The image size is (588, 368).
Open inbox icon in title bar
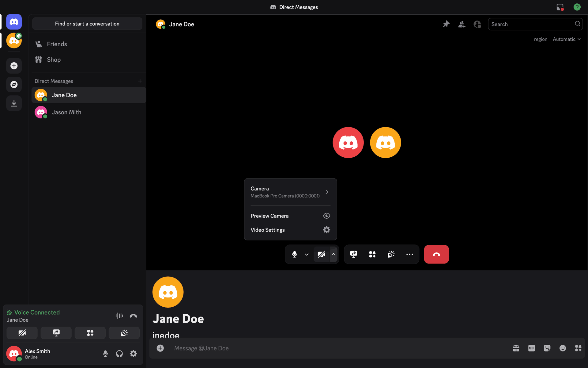pyautogui.click(x=560, y=7)
